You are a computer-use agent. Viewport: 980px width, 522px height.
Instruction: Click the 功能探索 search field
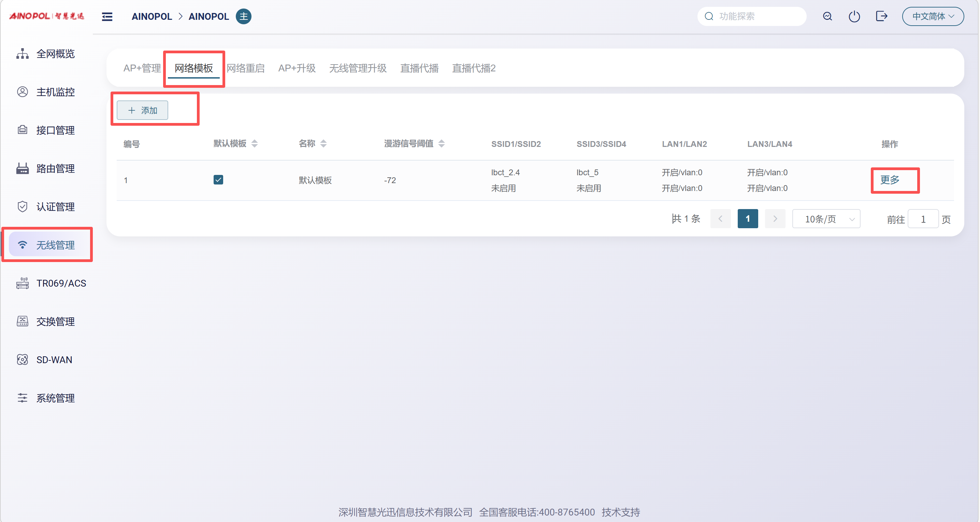757,16
